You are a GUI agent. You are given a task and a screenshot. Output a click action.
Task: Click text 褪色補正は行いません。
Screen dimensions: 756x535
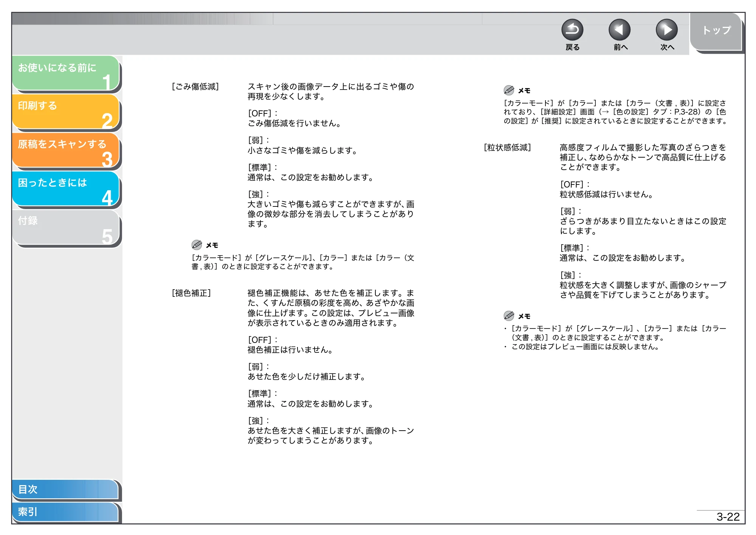click(x=290, y=350)
